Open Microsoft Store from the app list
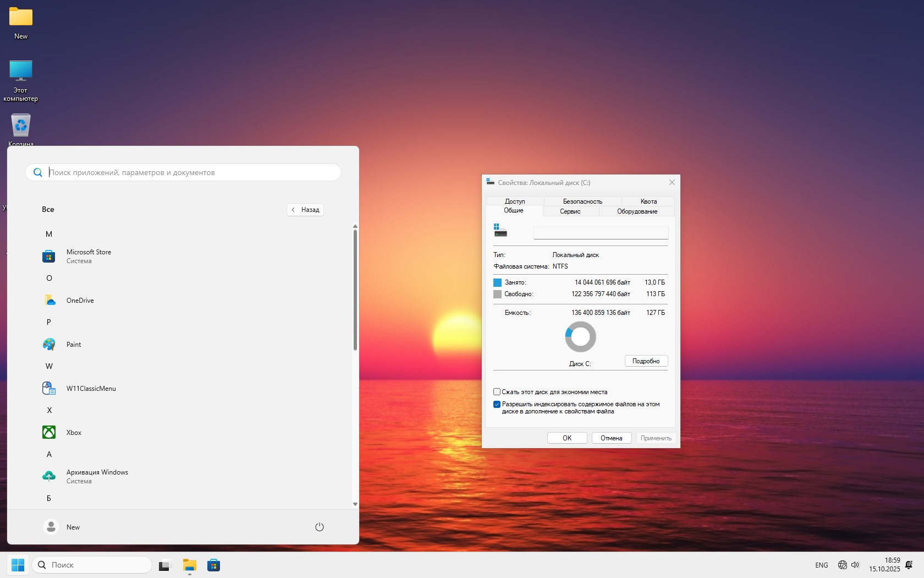 (88, 256)
